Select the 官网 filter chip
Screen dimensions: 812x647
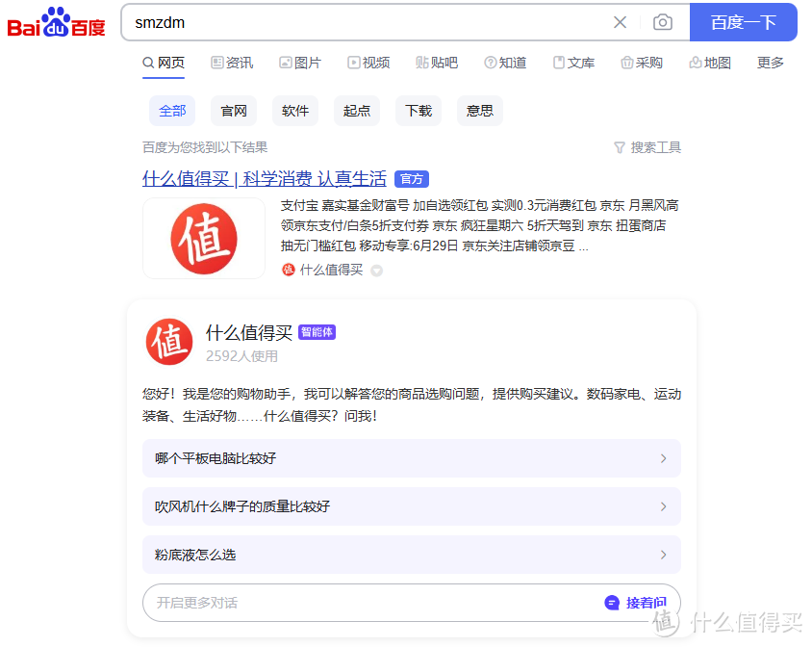click(x=234, y=111)
